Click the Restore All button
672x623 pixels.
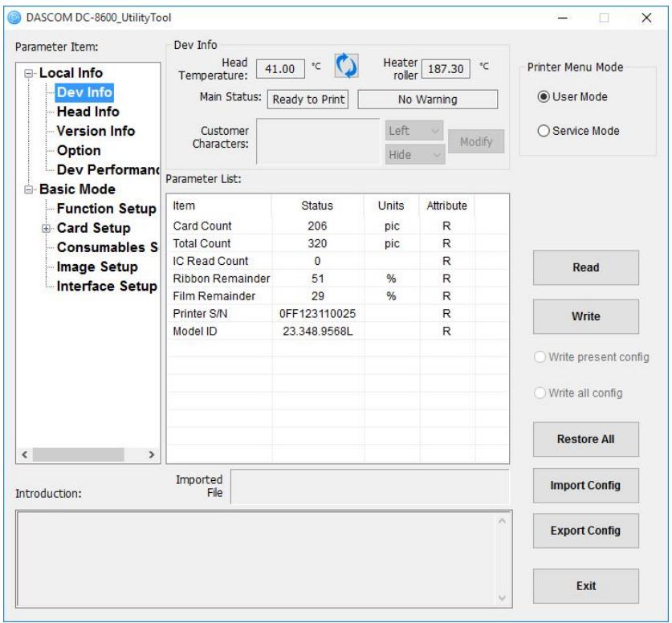tap(586, 439)
